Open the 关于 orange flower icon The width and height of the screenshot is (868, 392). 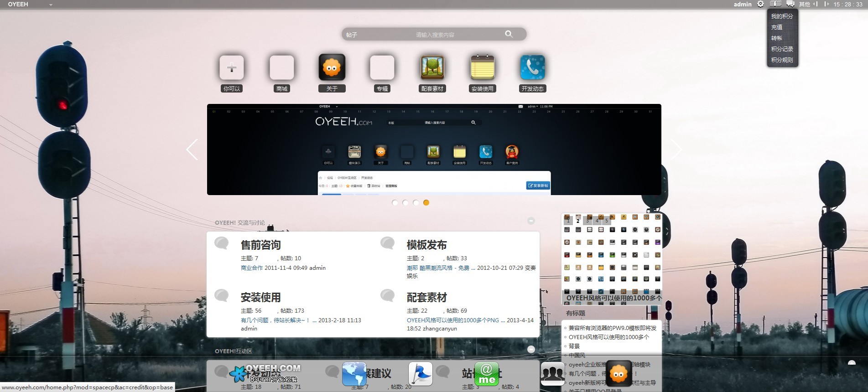[x=332, y=67]
